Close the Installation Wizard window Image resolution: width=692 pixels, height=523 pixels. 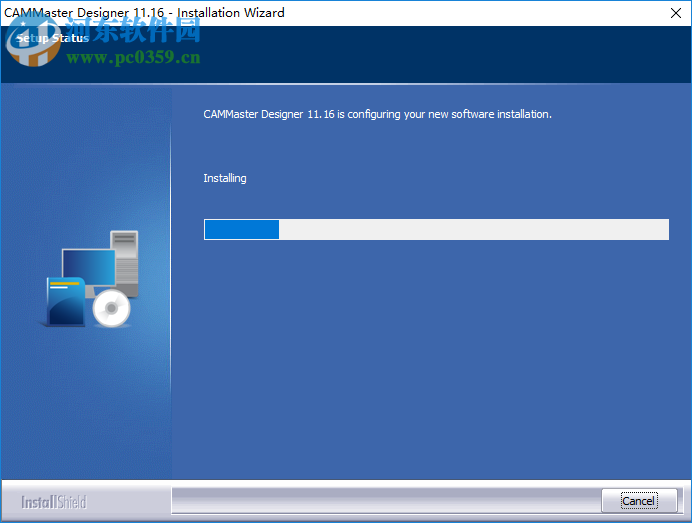[x=676, y=13]
